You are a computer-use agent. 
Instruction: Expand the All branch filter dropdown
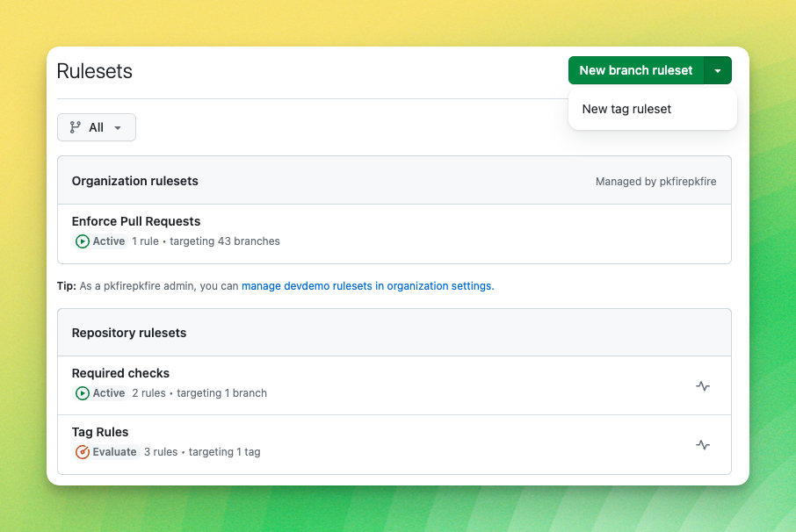(x=118, y=126)
